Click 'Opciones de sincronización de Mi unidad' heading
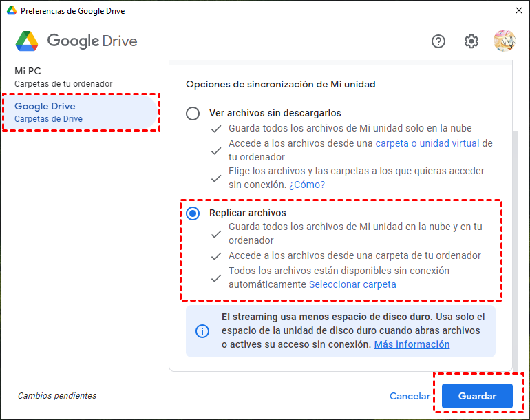530x420 pixels. click(281, 84)
